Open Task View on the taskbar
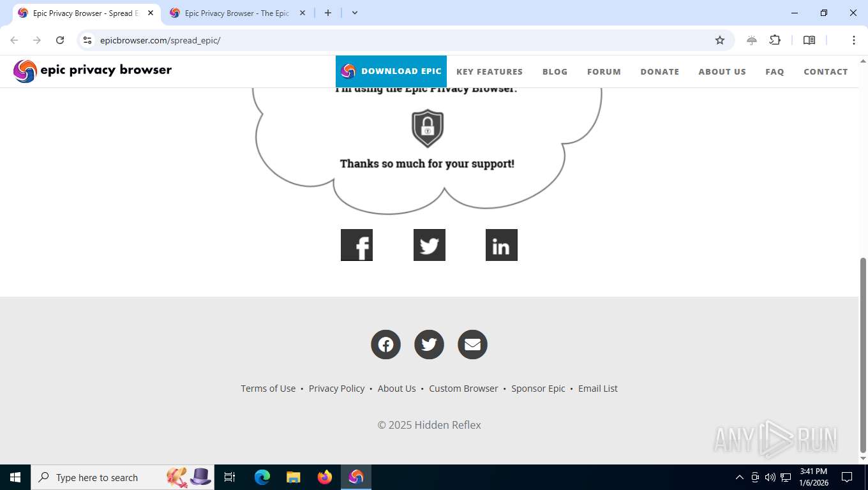 click(x=230, y=477)
